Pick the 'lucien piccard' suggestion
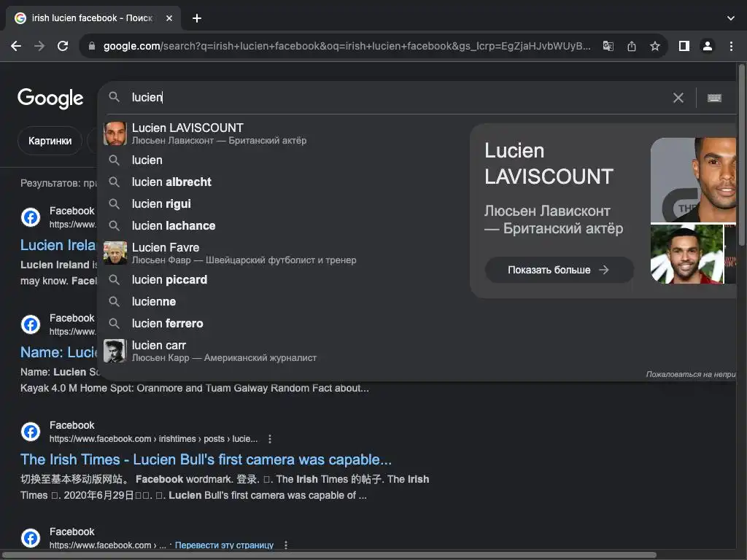This screenshot has height=560, width=747. [x=282, y=279]
